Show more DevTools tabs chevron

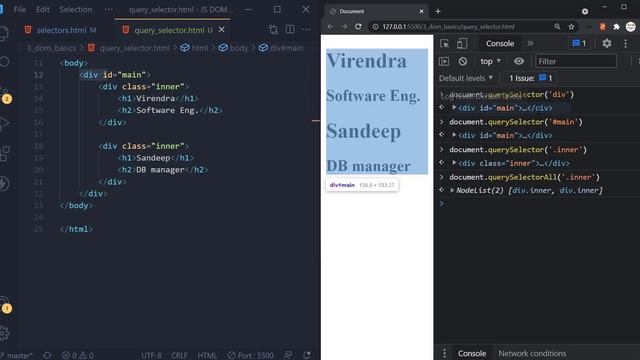tap(530, 43)
